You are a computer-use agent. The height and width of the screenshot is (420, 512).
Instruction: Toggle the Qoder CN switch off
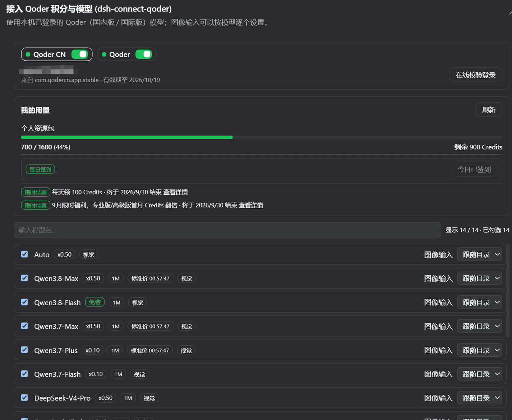pos(80,54)
